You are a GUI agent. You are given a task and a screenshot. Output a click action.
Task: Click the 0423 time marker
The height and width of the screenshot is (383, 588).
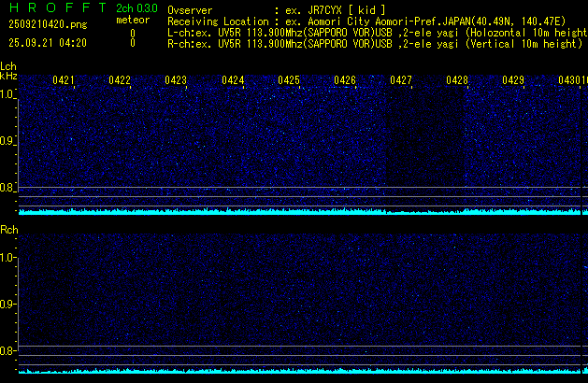tap(176, 81)
